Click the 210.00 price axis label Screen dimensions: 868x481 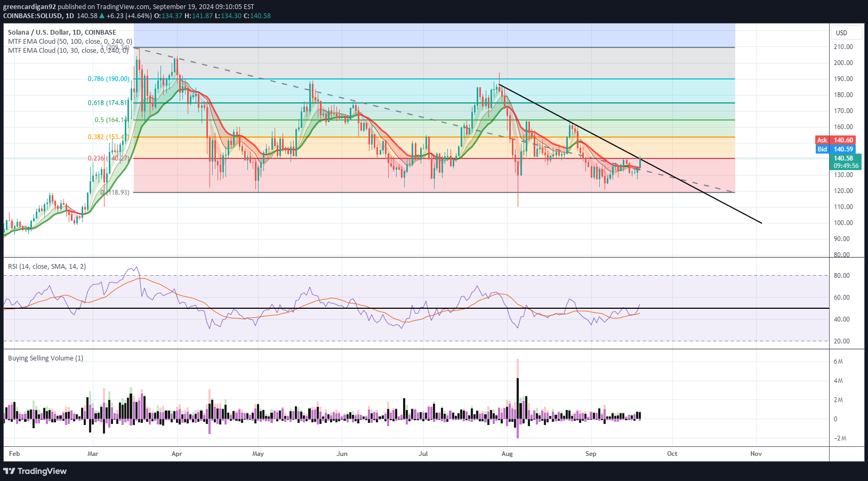pos(843,47)
